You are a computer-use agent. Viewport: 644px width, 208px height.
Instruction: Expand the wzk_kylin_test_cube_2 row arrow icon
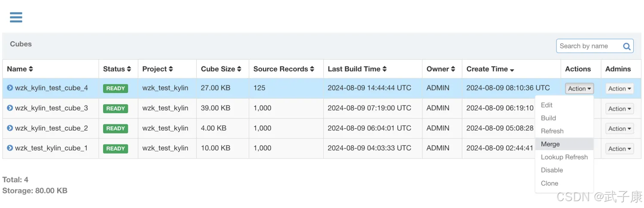tap(10, 128)
